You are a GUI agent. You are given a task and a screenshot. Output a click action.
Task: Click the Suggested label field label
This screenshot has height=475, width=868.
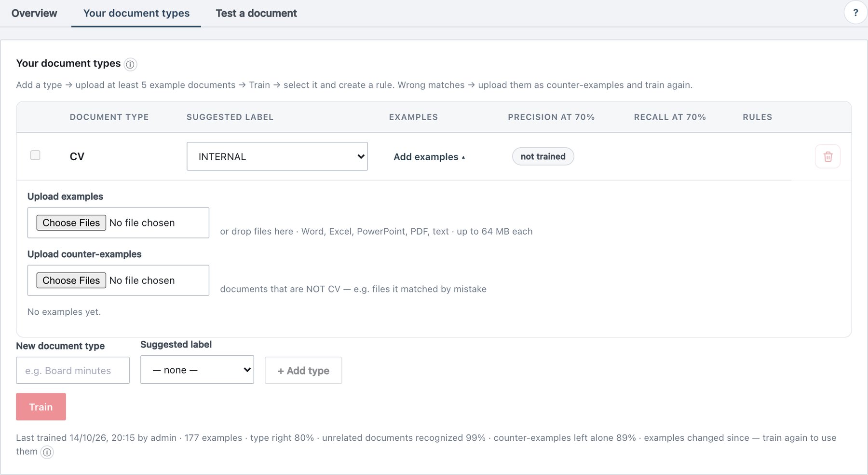(x=176, y=345)
